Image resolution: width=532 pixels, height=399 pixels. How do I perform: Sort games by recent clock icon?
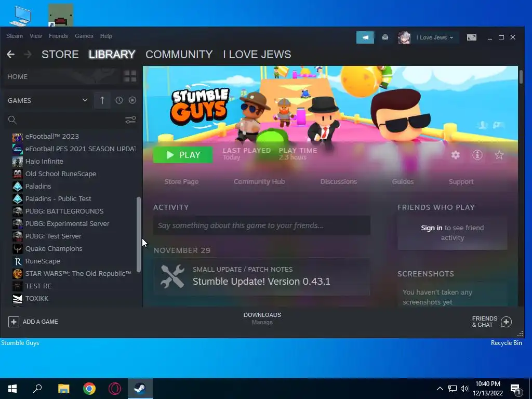click(119, 100)
